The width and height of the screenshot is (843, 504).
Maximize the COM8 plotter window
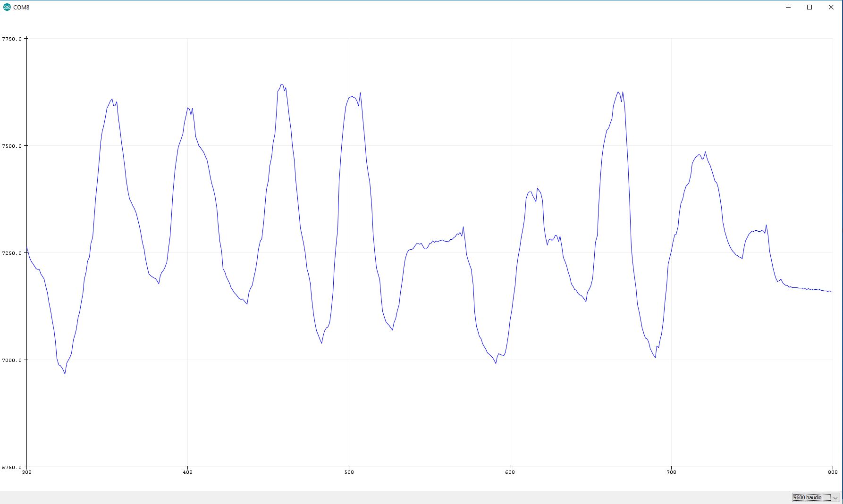[809, 7]
